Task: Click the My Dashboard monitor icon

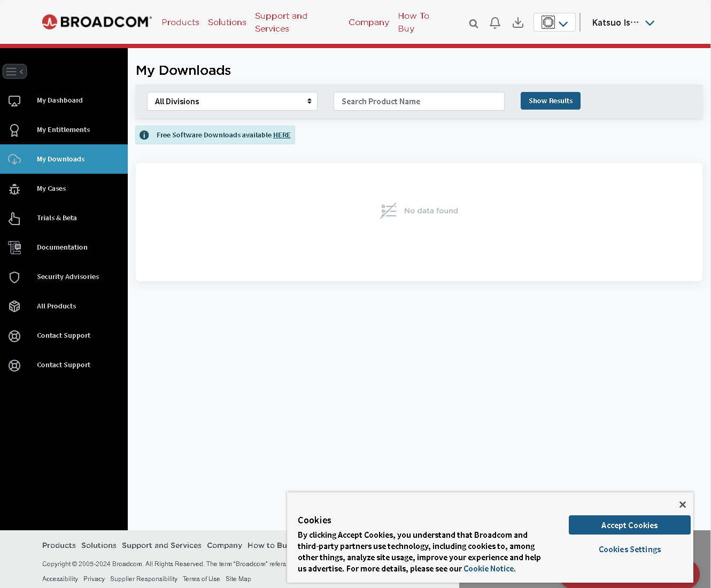Action: coord(14,100)
